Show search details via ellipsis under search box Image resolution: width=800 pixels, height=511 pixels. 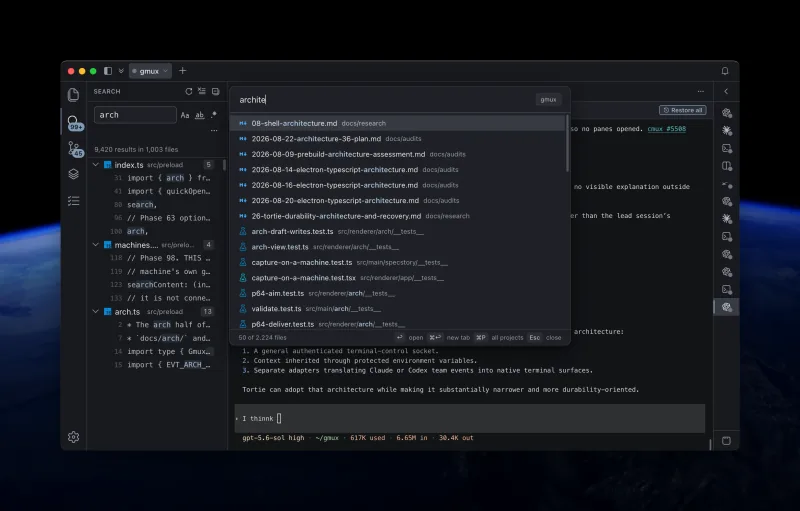(214, 131)
